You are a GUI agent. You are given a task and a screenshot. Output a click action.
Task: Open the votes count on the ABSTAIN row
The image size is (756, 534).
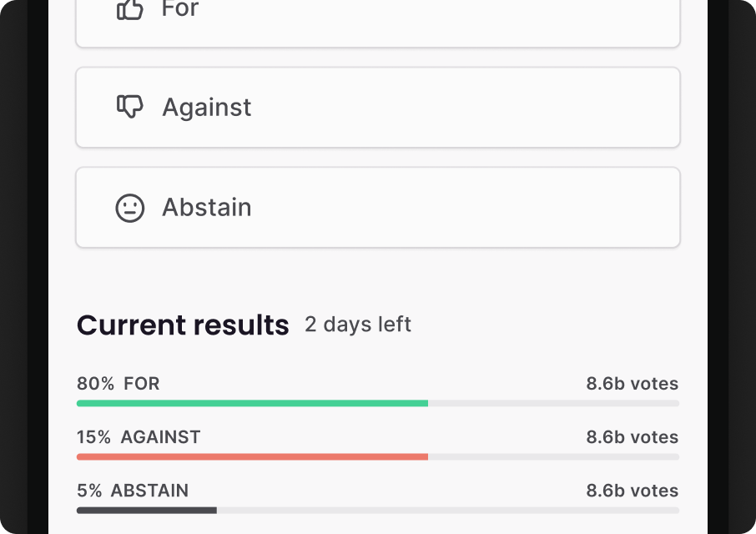pyautogui.click(x=632, y=491)
